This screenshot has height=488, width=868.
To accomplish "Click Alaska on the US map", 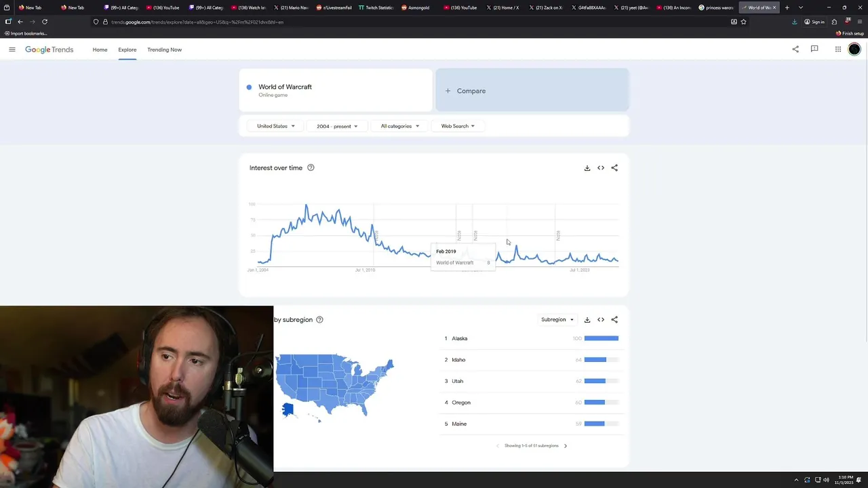I will 288,409.
